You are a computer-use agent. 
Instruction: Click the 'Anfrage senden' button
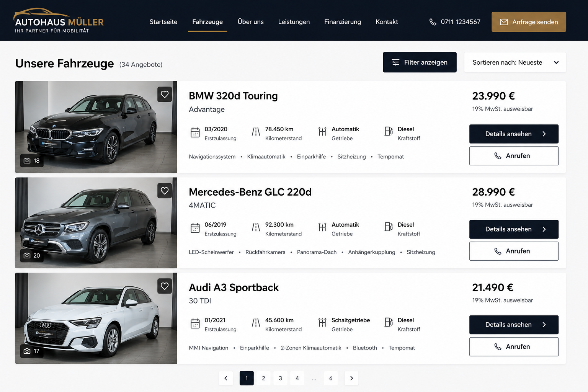click(529, 22)
